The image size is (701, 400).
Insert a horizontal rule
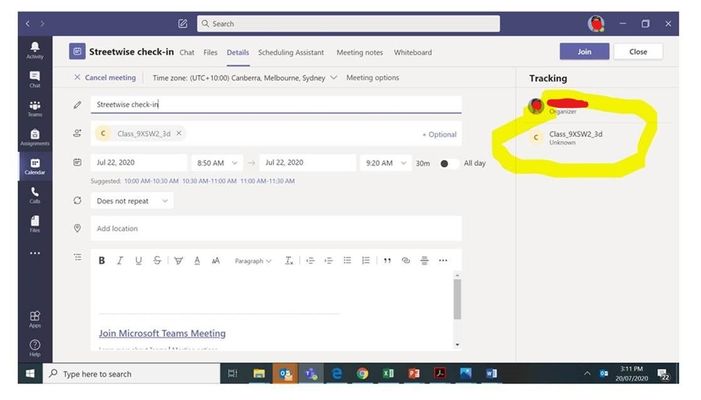pyautogui.click(x=424, y=261)
